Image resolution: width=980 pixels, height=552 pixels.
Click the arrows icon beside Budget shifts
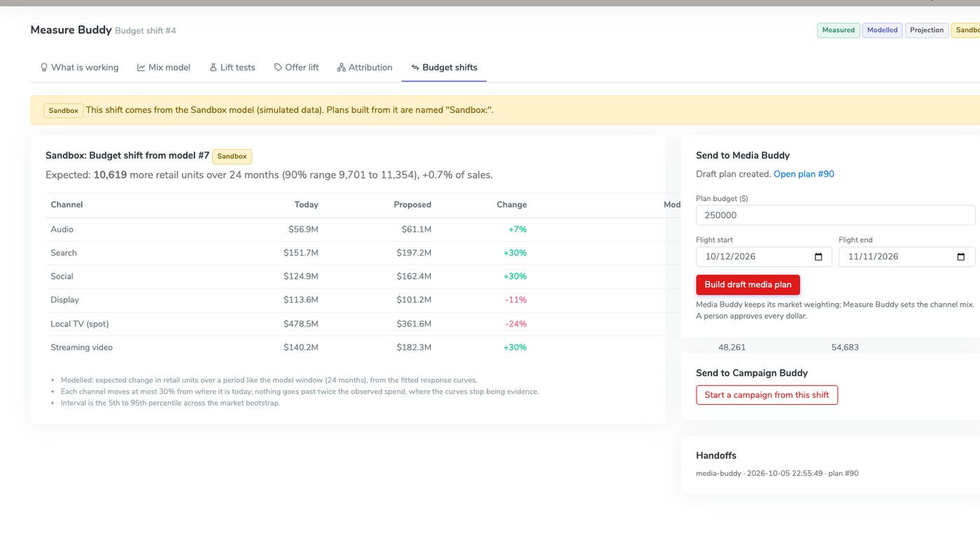pos(415,67)
